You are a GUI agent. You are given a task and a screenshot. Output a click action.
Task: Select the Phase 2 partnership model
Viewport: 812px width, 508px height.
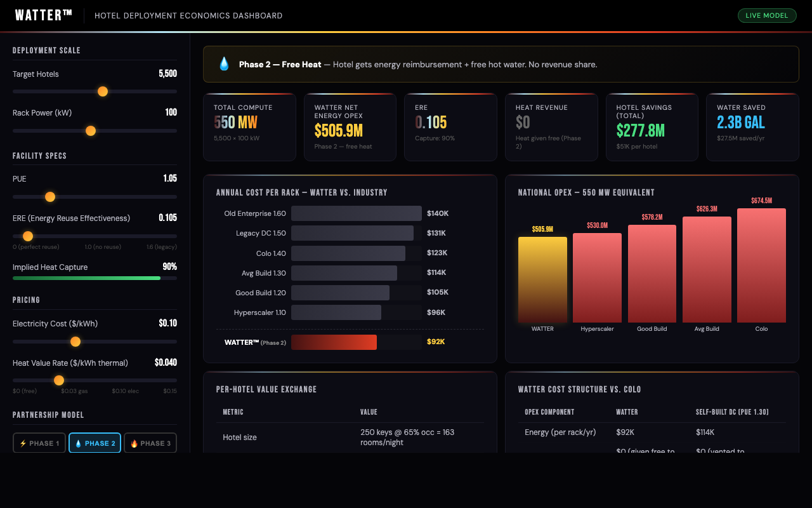pos(95,443)
